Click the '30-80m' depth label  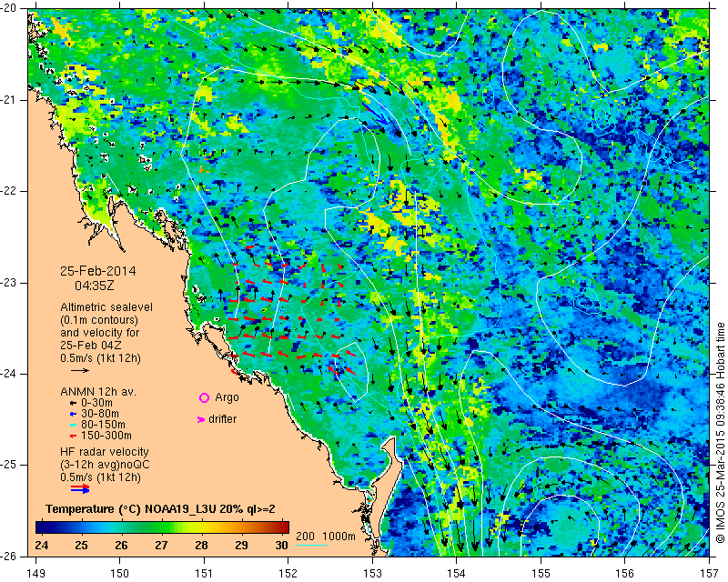point(100,414)
